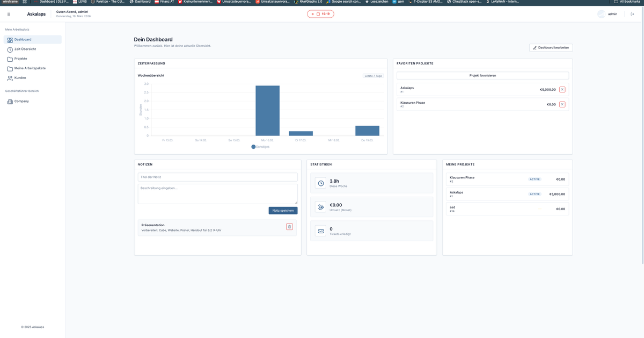Click the Notiz speichern button
Image resolution: width=644 pixels, height=338 pixels.
click(283, 211)
